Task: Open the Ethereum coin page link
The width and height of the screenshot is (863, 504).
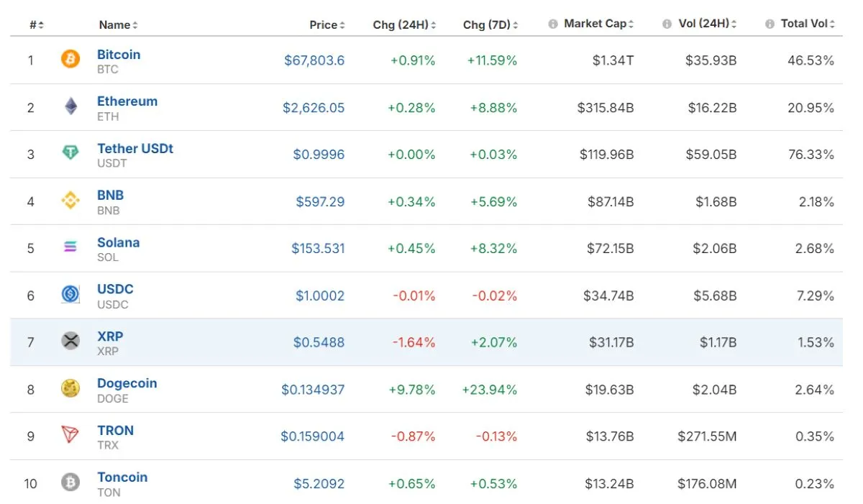Action: pos(127,101)
